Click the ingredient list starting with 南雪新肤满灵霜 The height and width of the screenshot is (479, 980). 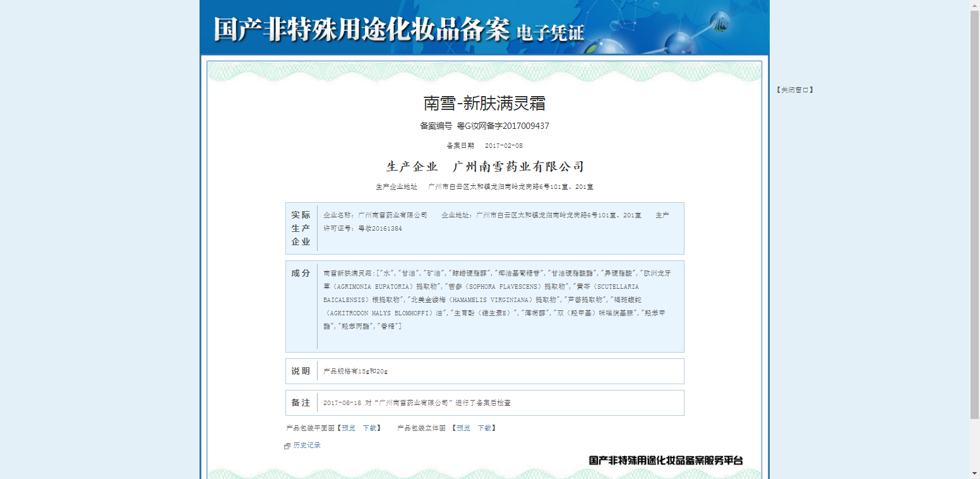click(497, 300)
